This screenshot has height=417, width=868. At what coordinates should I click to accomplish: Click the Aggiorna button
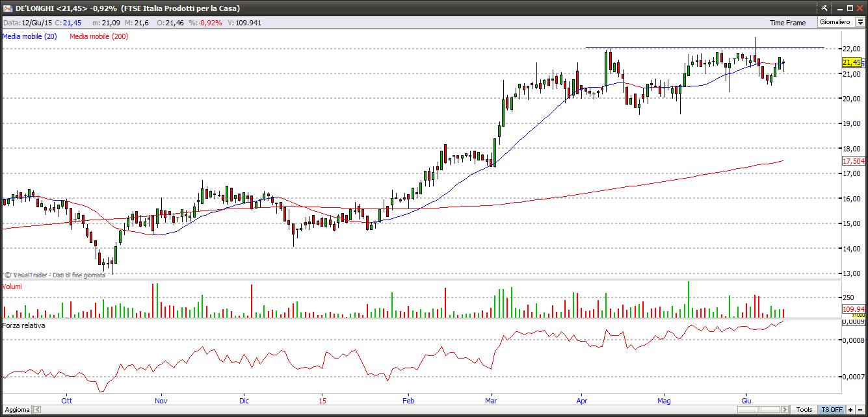click(16, 410)
